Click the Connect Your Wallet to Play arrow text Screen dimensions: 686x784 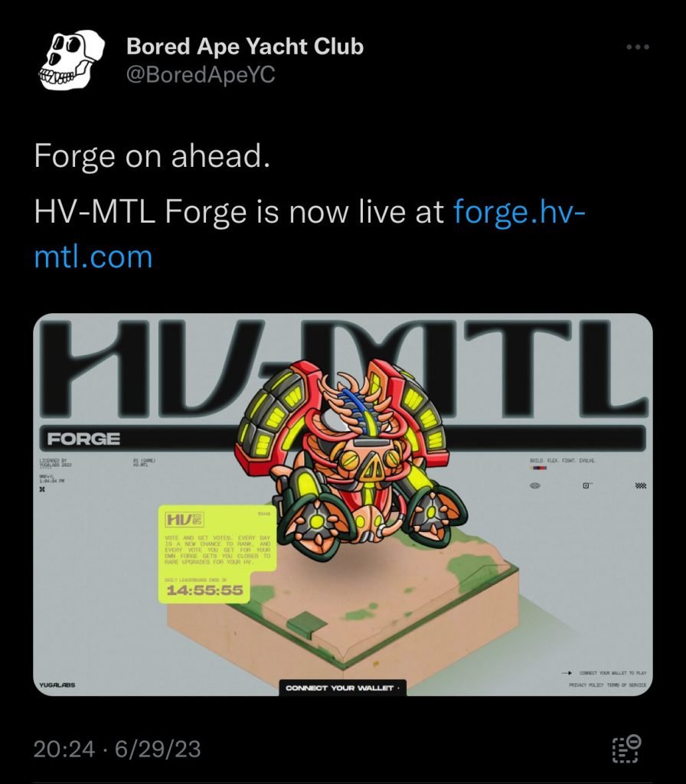pyautogui.click(x=605, y=673)
